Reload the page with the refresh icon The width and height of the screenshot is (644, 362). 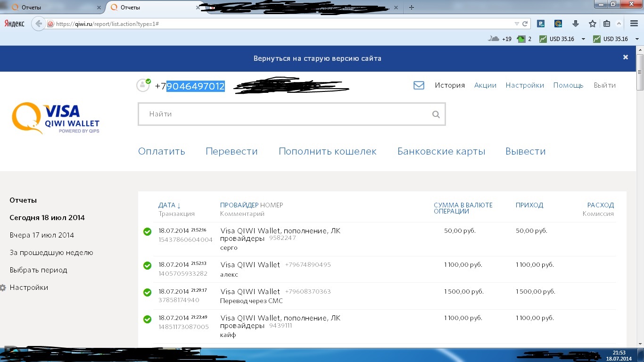(x=525, y=24)
